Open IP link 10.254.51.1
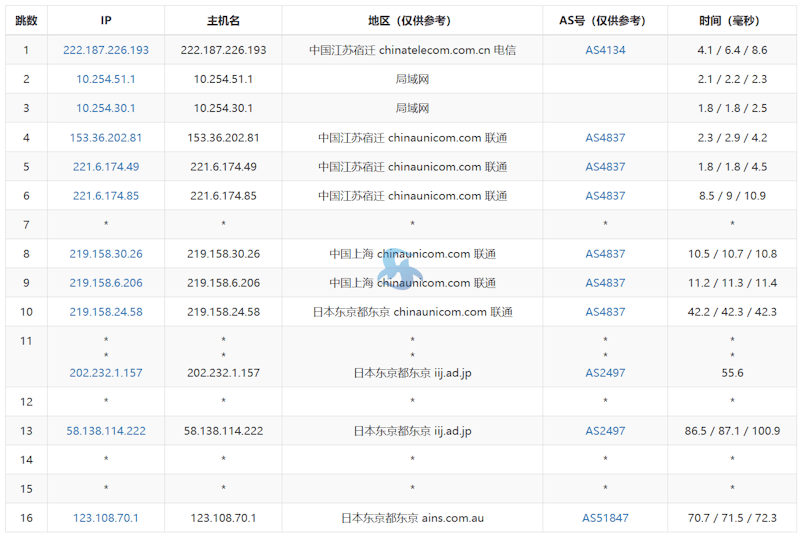 (x=106, y=79)
